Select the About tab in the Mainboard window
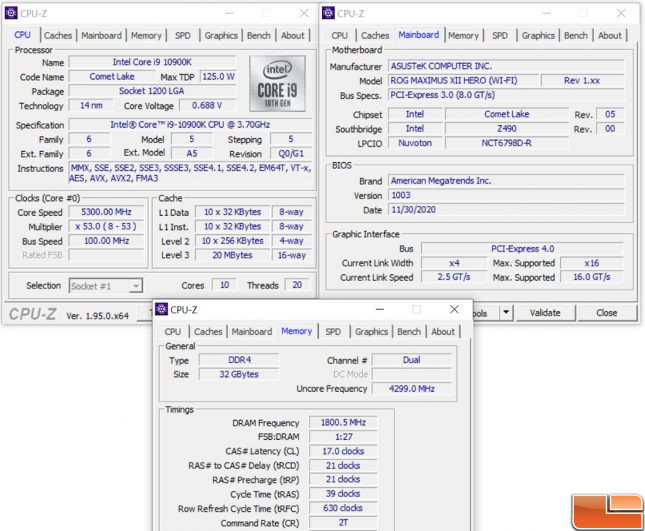 610,36
